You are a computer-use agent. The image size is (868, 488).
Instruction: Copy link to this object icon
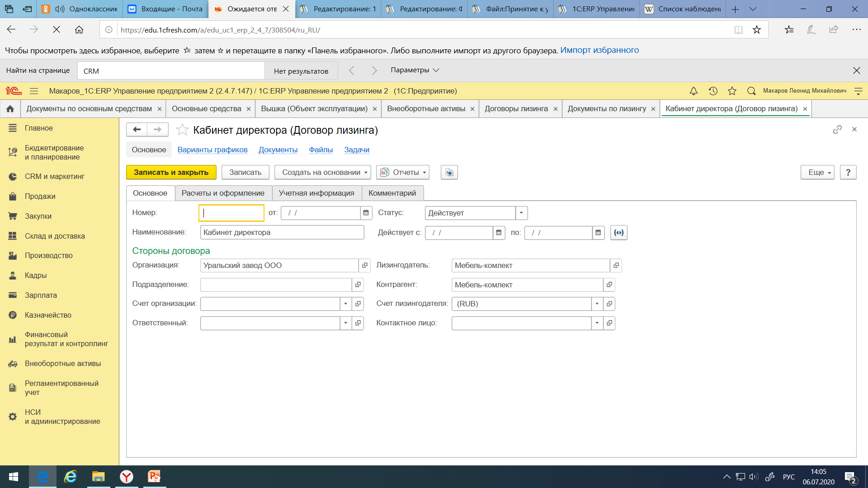pos(837,130)
